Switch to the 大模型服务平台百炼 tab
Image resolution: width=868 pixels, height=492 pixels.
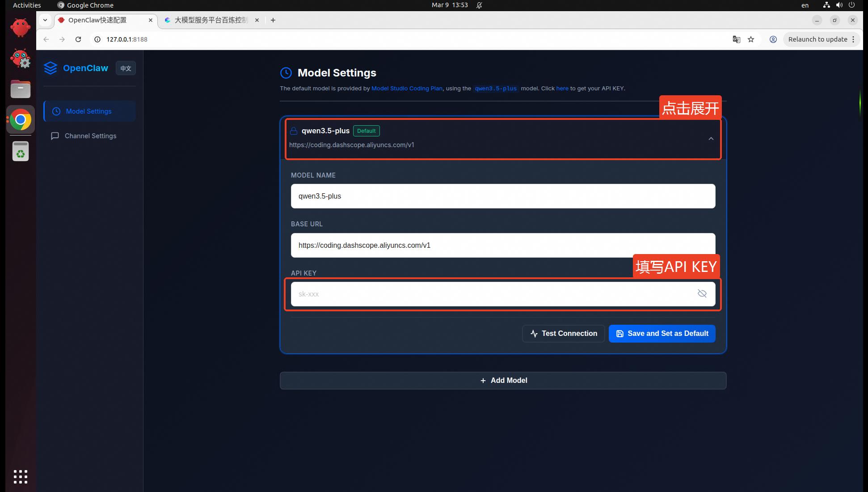(210, 20)
